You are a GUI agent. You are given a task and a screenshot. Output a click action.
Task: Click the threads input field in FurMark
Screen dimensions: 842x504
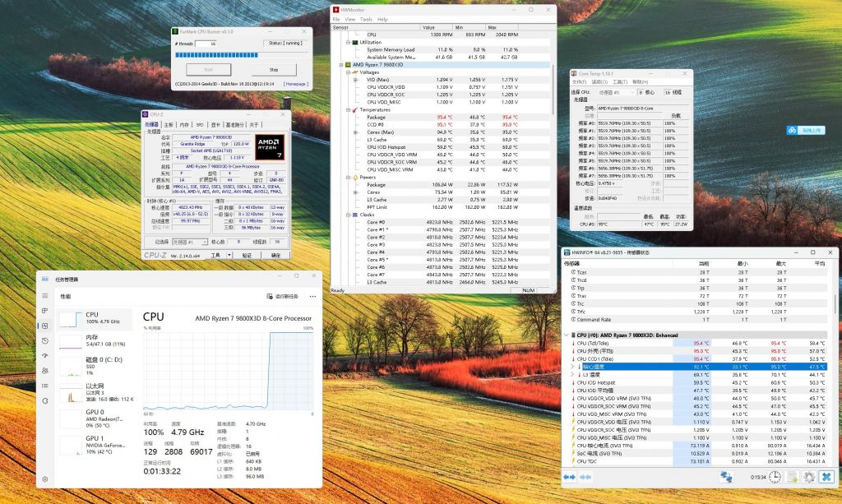coord(206,43)
